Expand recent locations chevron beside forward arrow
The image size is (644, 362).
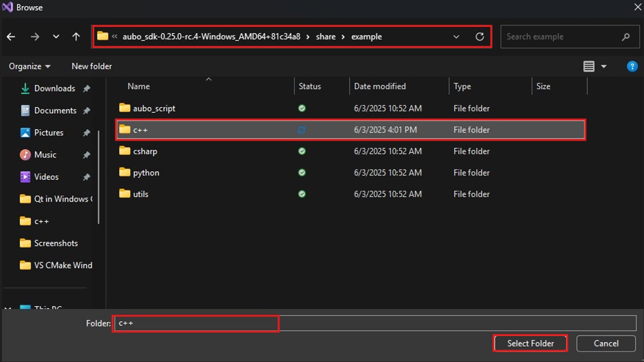[56, 37]
